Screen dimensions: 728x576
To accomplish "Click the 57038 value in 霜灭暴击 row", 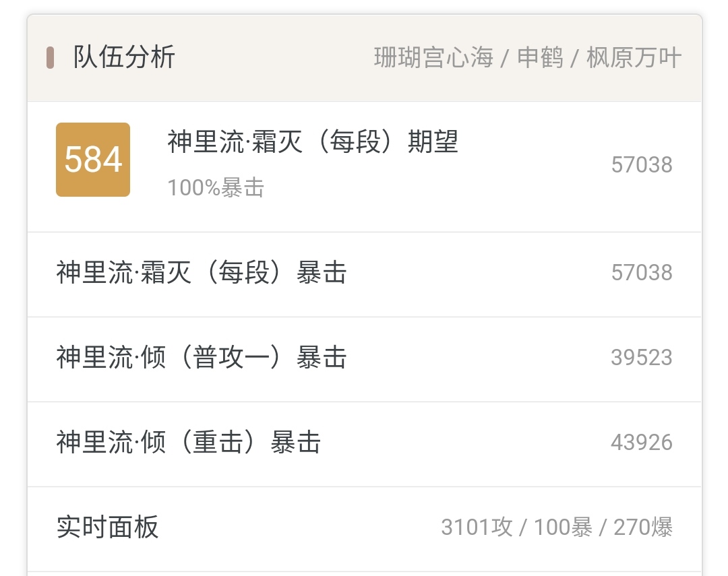I will pyautogui.click(x=642, y=272).
